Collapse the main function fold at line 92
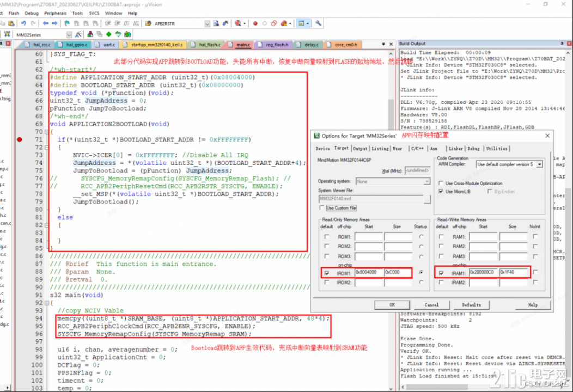Screen dimensions: 573x392 [x=46, y=303]
